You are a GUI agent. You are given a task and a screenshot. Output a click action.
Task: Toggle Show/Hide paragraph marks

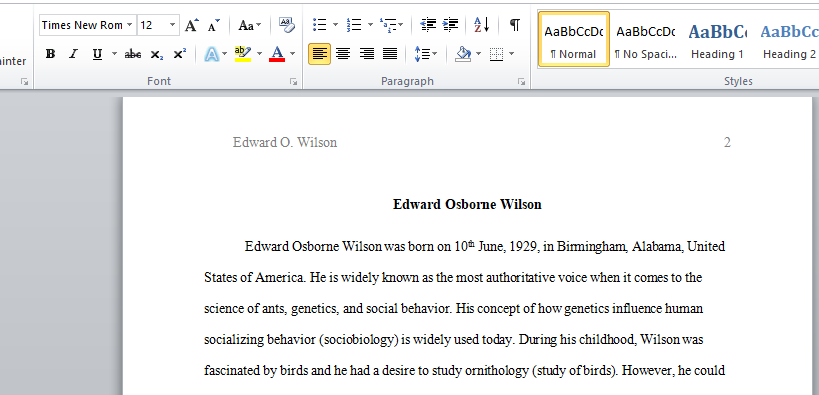(x=514, y=25)
